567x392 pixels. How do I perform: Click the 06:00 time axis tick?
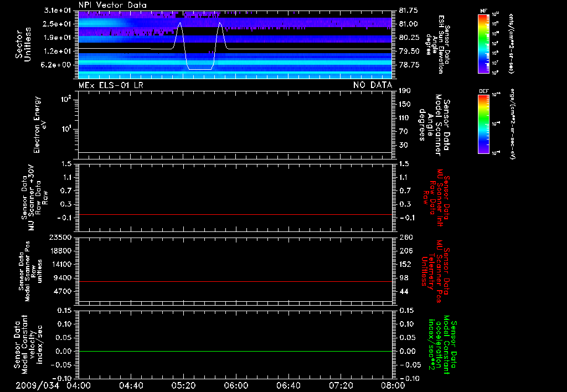pos(235,385)
